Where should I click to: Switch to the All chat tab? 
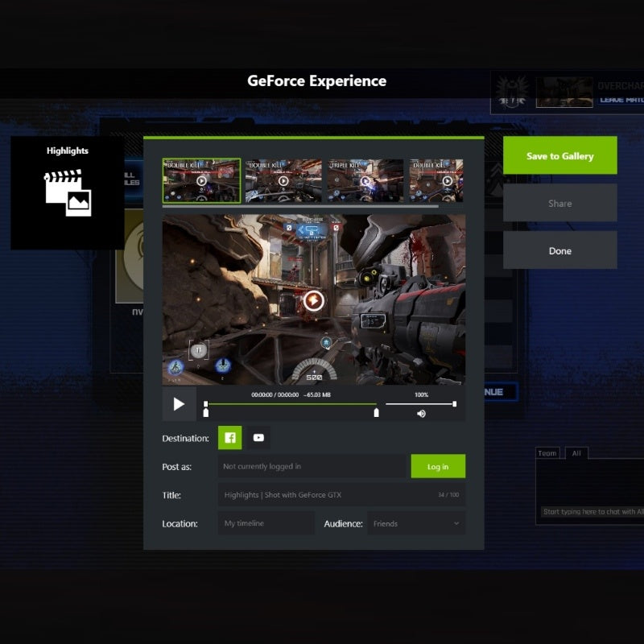pos(576,453)
